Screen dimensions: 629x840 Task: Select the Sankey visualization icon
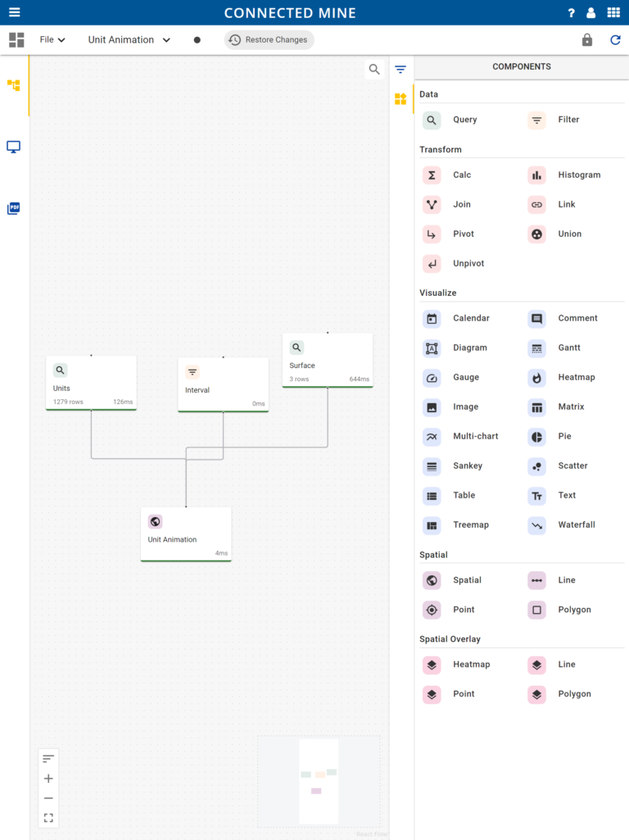point(432,465)
